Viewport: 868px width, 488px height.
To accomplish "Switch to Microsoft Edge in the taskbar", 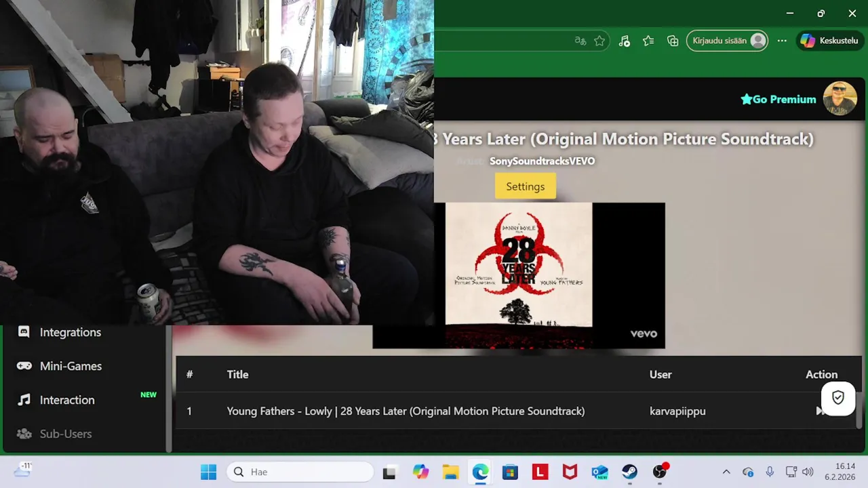I will [480, 472].
